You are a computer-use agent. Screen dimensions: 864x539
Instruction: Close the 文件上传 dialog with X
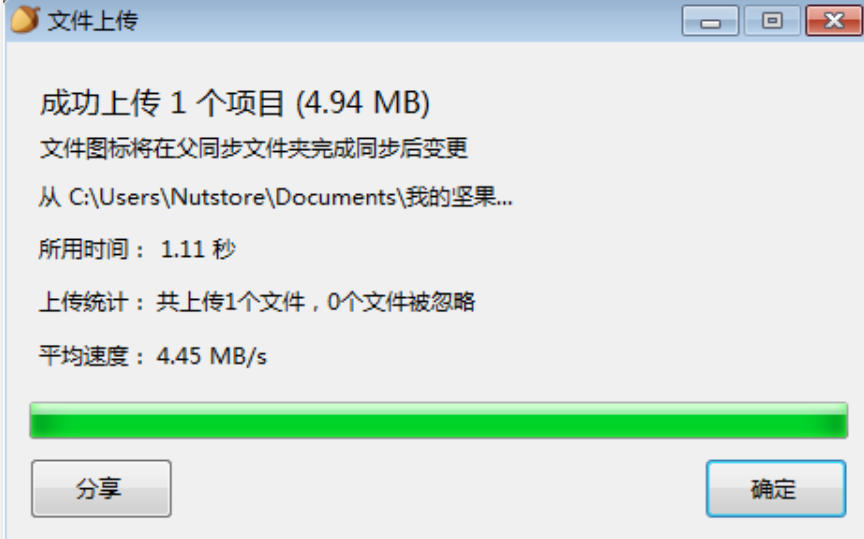tap(834, 21)
